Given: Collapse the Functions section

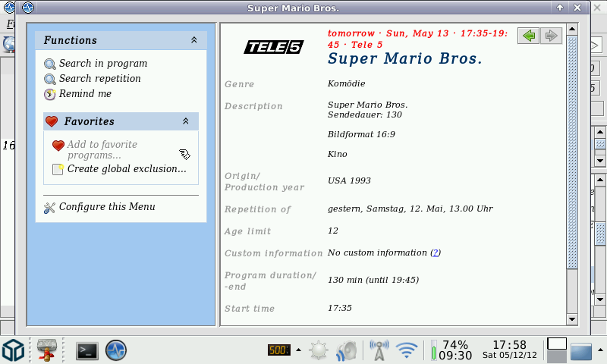Looking at the screenshot, I should pos(193,40).
